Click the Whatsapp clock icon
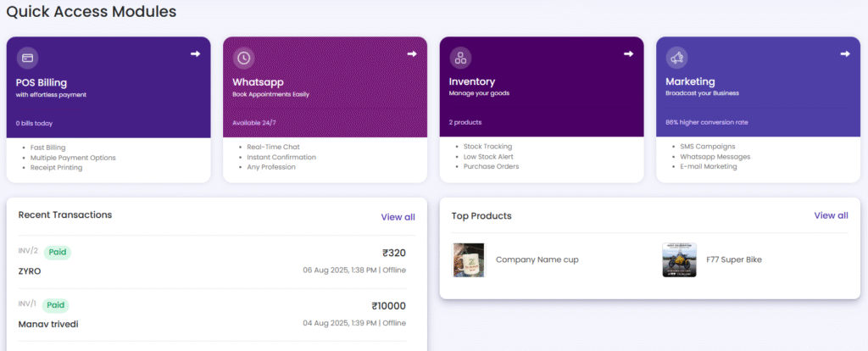This screenshot has width=868, height=351. point(243,58)
